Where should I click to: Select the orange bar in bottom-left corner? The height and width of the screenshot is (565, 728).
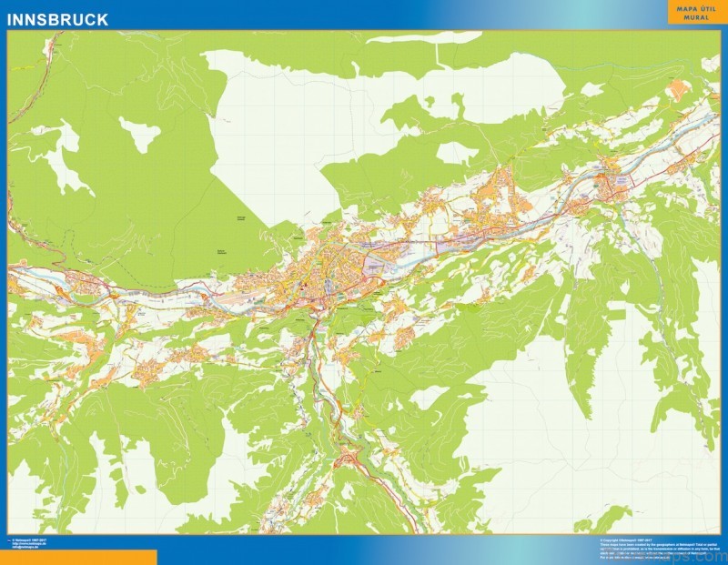pyautogui.click(x=78, y=557)
